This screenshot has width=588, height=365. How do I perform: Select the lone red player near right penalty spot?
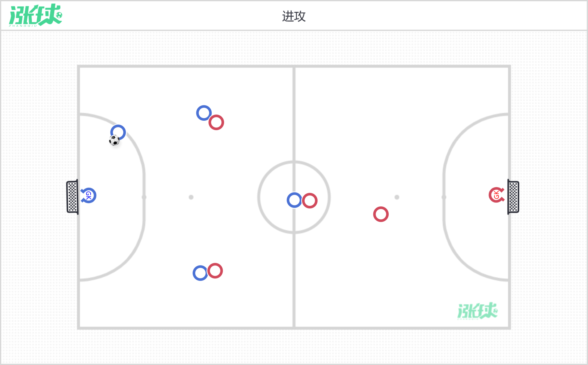point(381,214)
